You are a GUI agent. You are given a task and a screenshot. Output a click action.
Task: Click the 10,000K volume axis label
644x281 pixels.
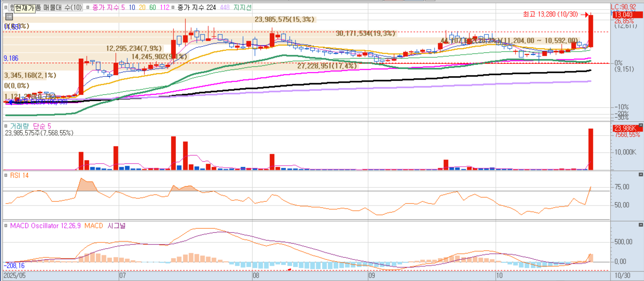coord(625,152)
